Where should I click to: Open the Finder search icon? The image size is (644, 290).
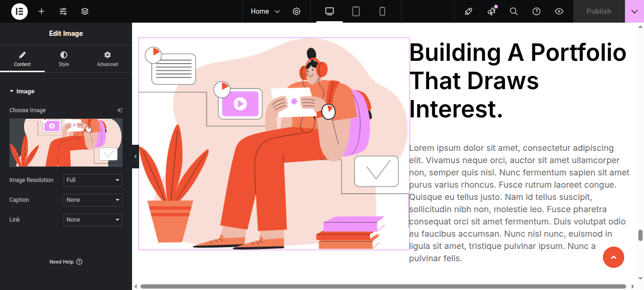coord(514,11)
